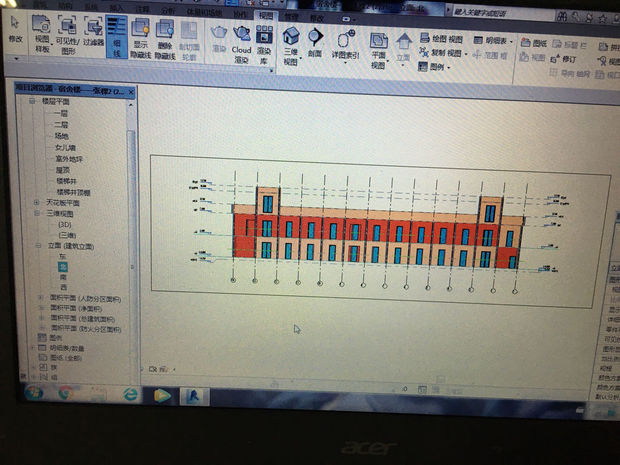Select {3D} view in project browser

(x=66, y=224)
